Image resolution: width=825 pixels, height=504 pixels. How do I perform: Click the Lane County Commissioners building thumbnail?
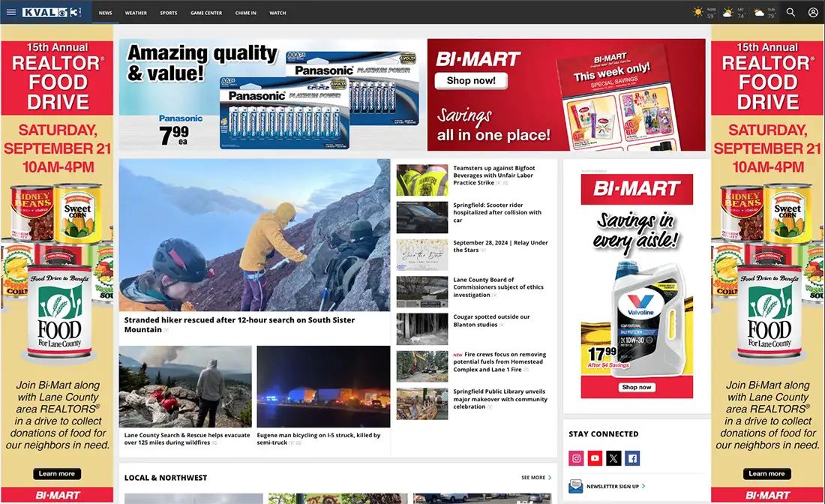click(x=422, y=292)
